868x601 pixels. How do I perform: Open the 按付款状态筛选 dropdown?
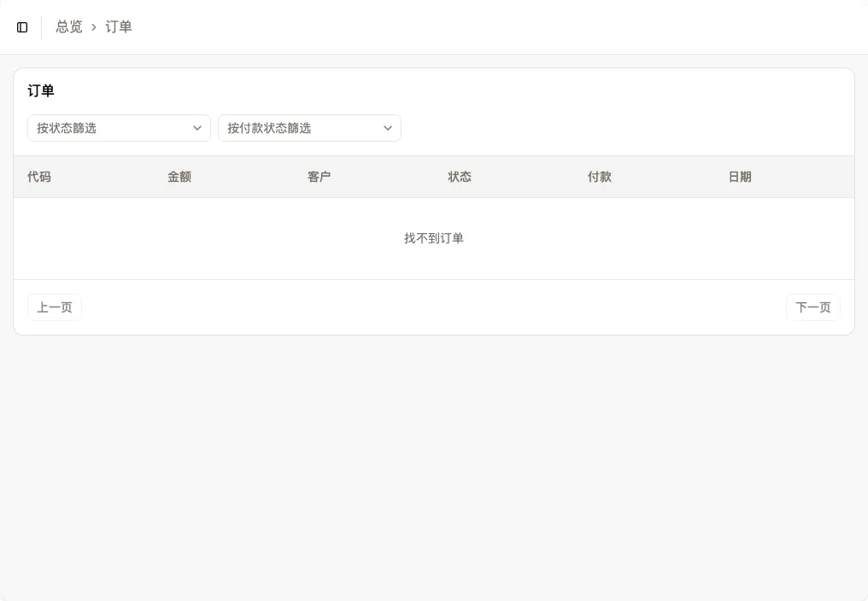point(309,128)
